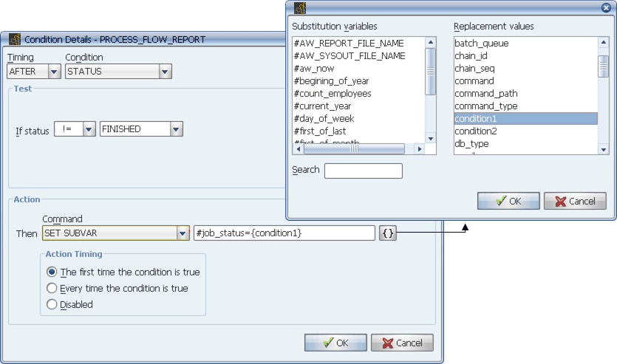
Task: Click the curly braces substitution variable button
Action: point(388,233)
